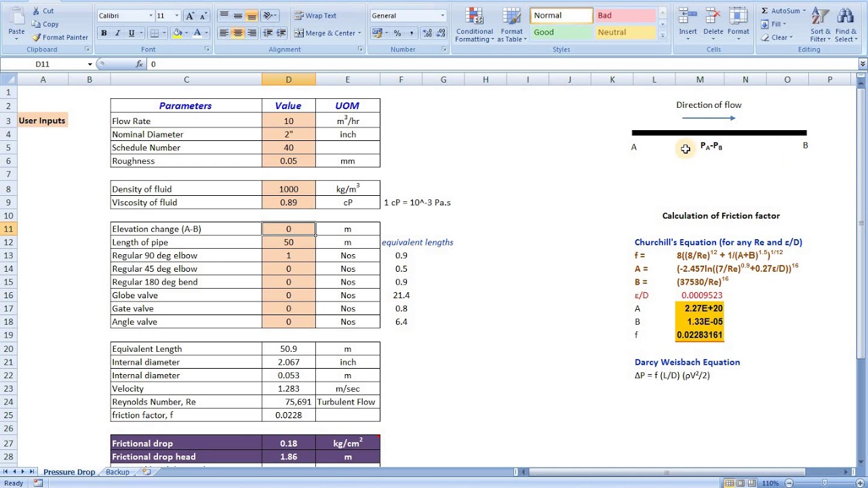868x488 pixels.
Task: Align text to top of cell
Action: point(224,16)
